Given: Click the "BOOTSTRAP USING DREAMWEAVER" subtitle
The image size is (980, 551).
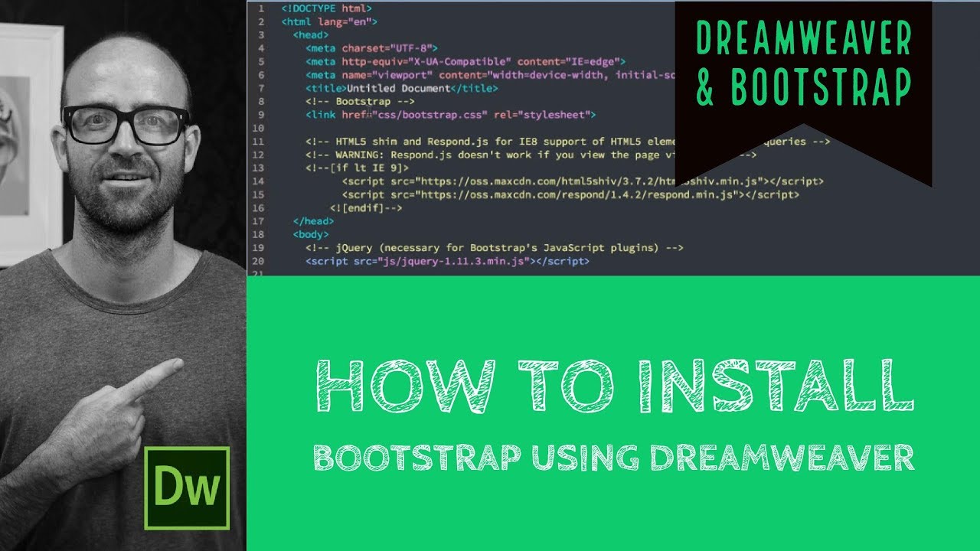Looking at the screenshot, I should pos(613,458).
